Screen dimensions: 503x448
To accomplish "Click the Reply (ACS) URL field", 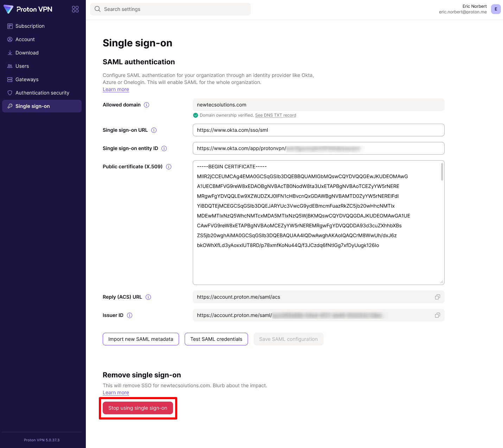I will pos(319,297).
